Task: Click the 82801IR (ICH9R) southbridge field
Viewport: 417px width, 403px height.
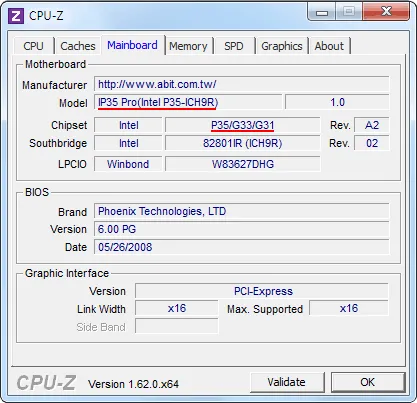Action: click(243, 143)
